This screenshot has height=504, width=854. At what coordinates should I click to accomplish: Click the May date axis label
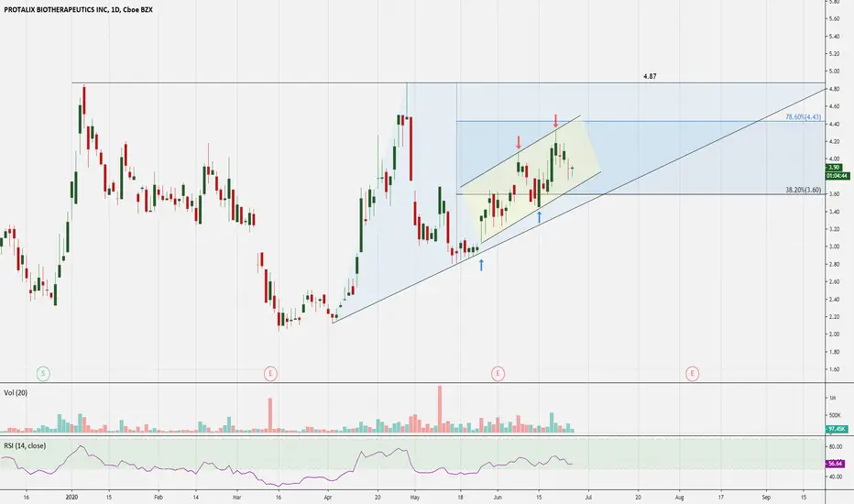tap(414, 497)
